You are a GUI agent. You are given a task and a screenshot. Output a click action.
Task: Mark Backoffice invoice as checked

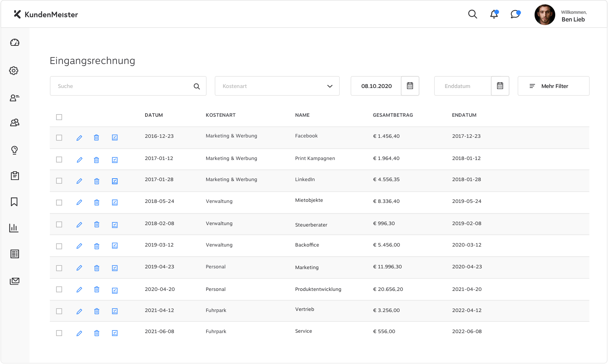click(x=115, y=246)
